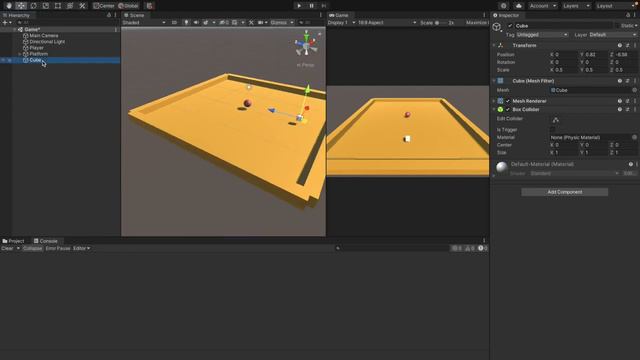Image resolution: width=640 pixels, height=360 pixels.
Task: Open the Display 1 dropdown
Action: (x=341, y=22)
